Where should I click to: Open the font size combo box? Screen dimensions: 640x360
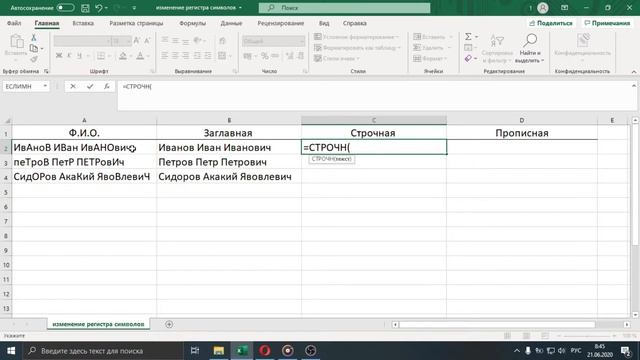[x=121, y=41]
